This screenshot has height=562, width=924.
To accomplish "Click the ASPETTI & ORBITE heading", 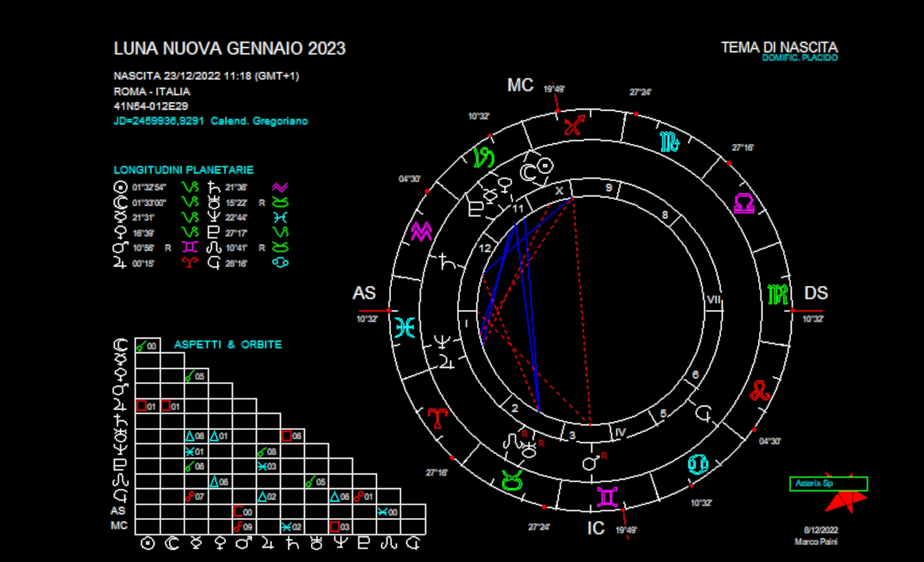I will click(228, 344).
